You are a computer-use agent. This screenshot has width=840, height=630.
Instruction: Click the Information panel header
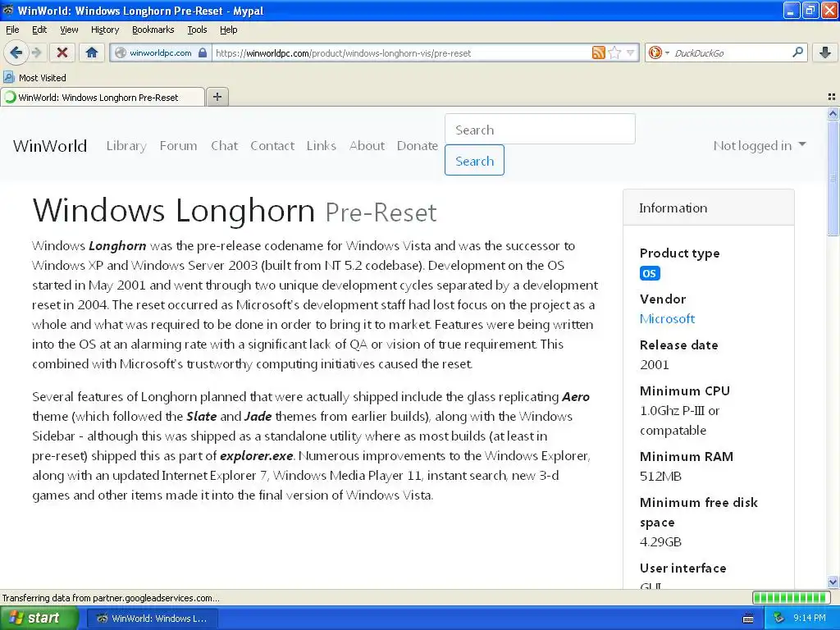[708, 208]
